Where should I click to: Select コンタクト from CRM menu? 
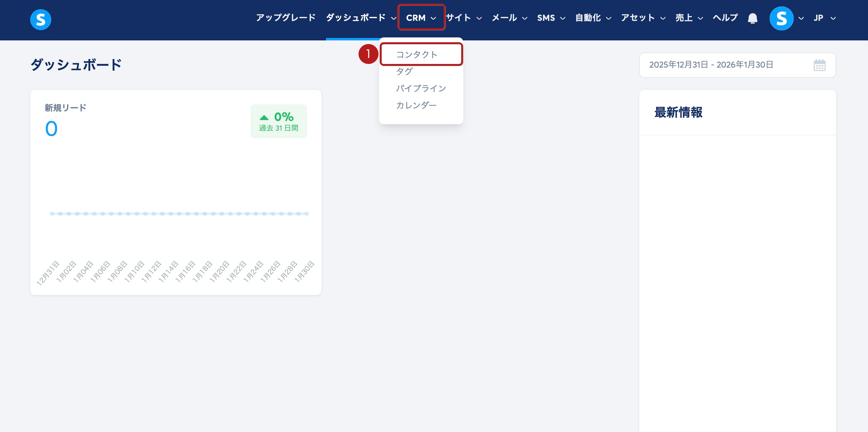[416, 55]
